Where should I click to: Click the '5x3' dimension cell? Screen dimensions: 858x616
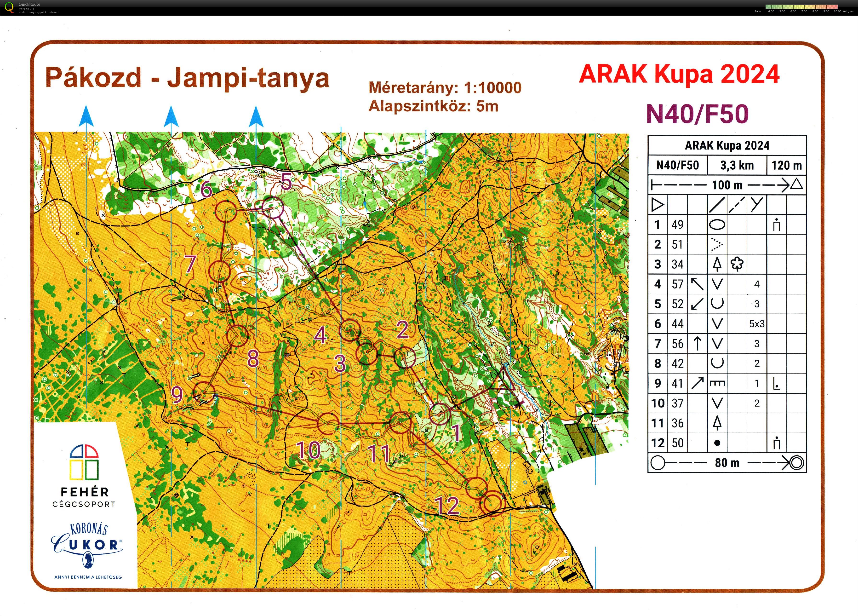[757, 324]
